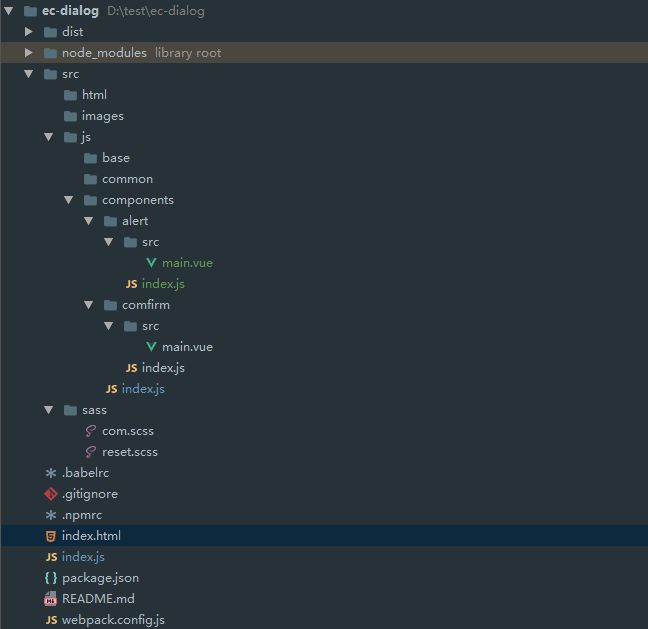Collapse the sass folder arrow
Viewport: 648px width, 629px height.
pos(49,410)
